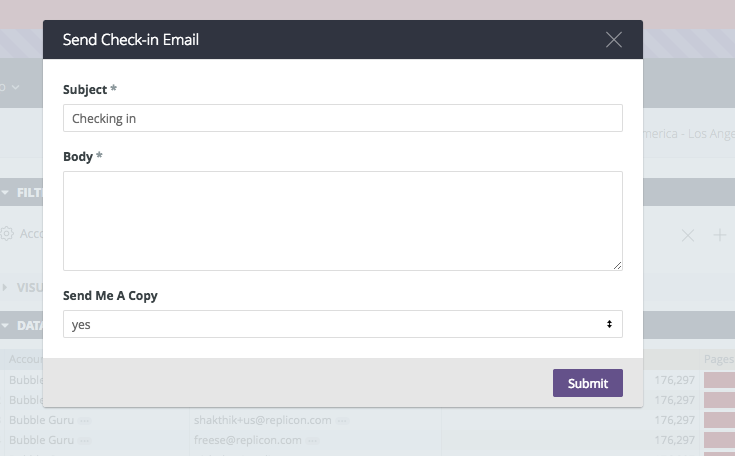The width and height of the screenshot is (735, 456).
Task: Focus the empty Body text area
Action: [343, 221]
